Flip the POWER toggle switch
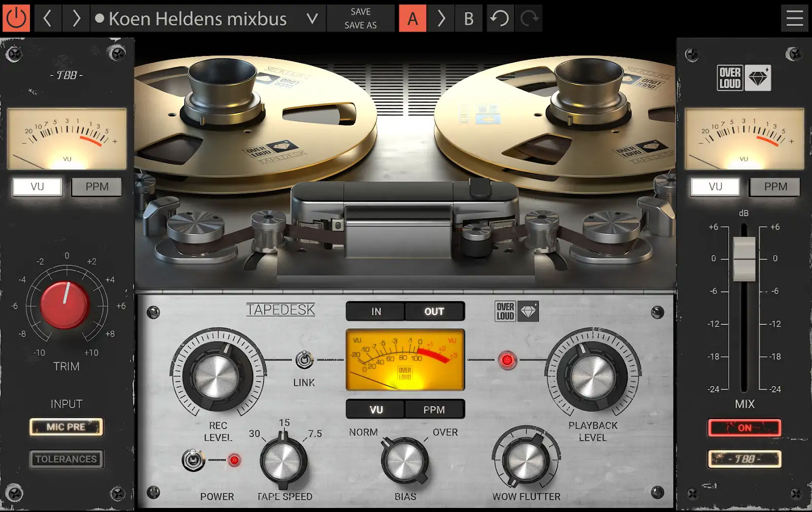The width and height of the screenshot is (812, 512). coord(193,460)
